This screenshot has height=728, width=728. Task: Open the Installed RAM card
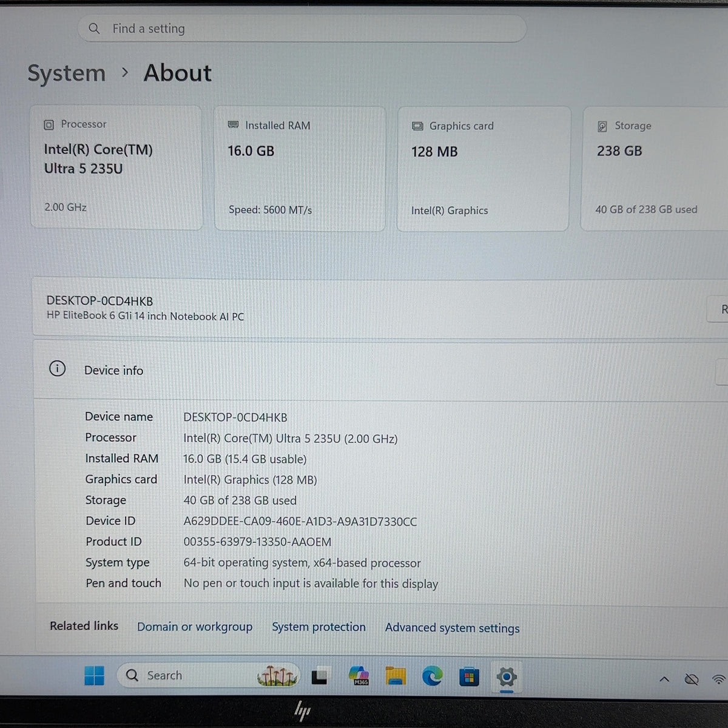pos(300,169)
